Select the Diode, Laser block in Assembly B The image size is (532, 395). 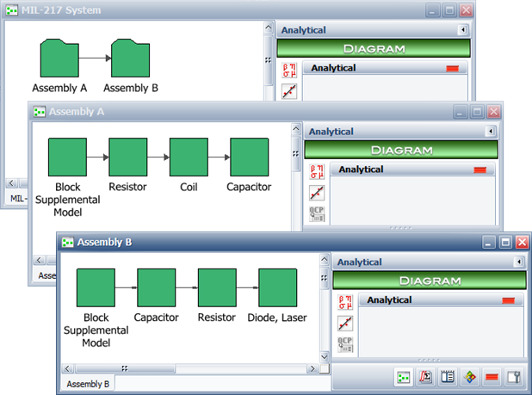tap(278, 287)
